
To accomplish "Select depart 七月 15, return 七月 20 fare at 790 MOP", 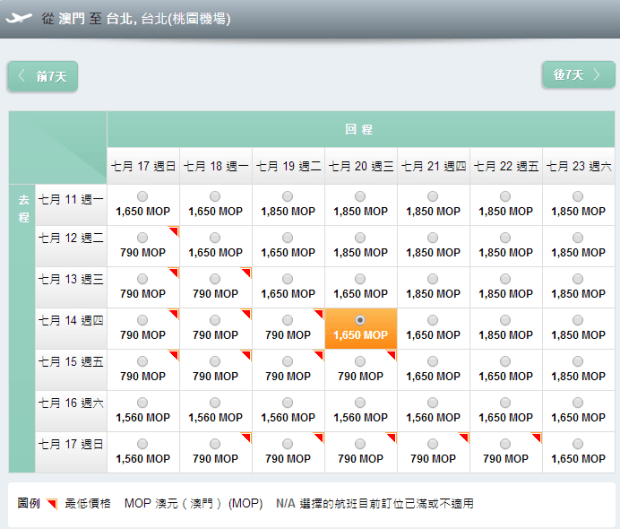I will [x=360, y=361].
